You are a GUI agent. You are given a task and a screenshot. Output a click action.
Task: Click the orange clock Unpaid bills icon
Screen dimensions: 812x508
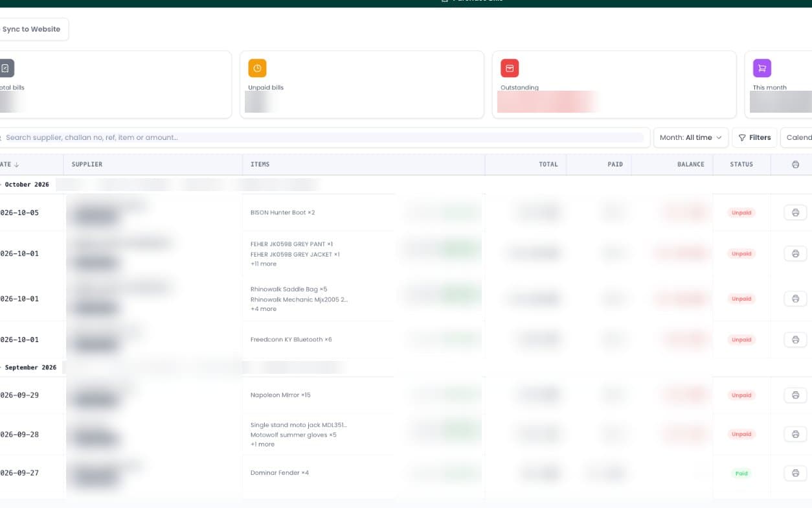257,68
